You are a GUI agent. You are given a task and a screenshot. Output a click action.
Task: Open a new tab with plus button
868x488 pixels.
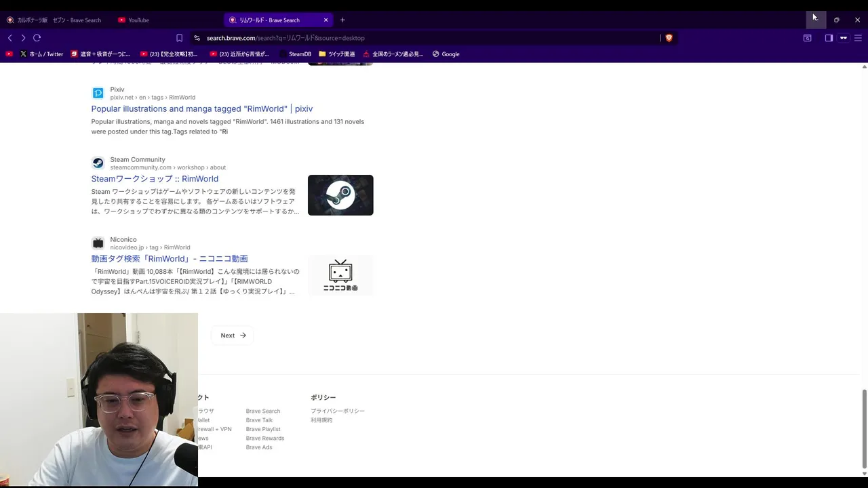(342, 20)
